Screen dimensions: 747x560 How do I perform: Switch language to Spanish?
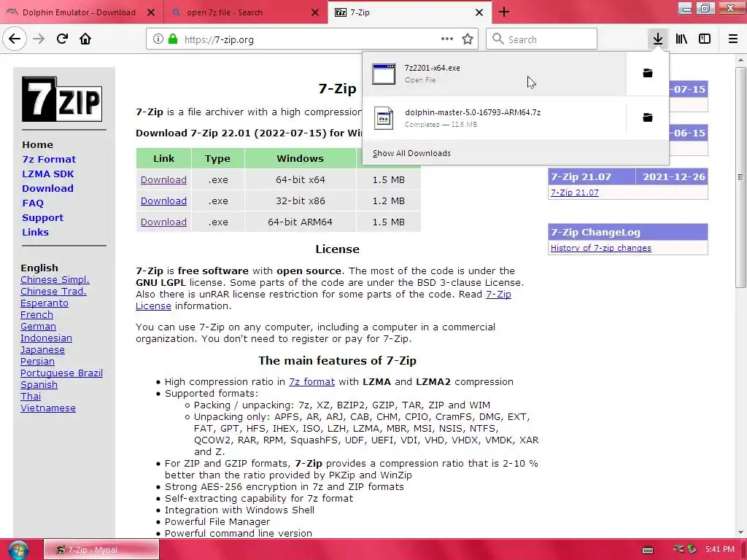[x=39, y=384]
